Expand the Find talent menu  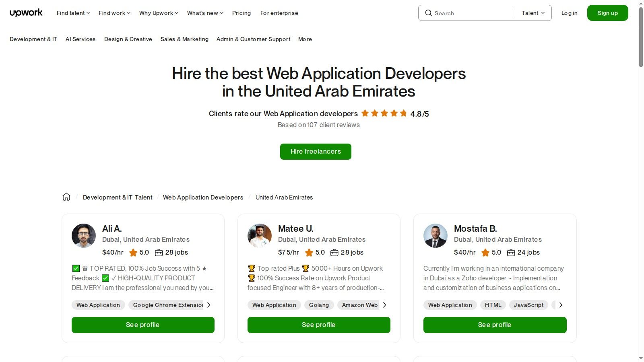73,13
